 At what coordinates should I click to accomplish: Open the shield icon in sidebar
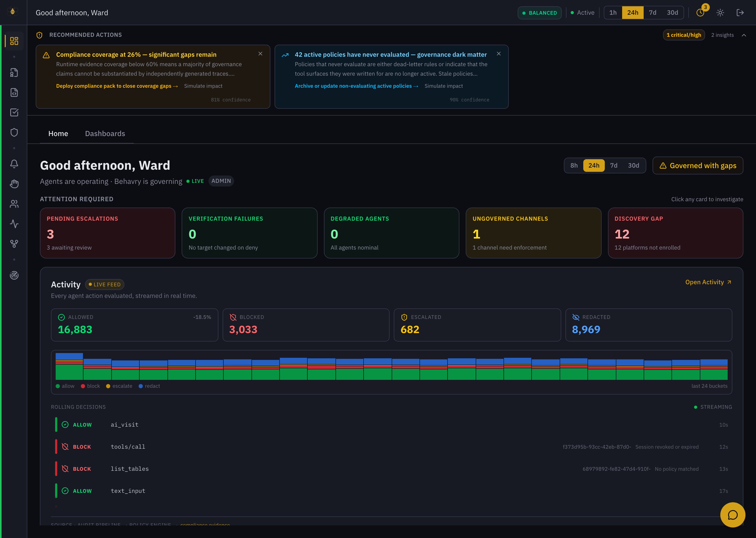point(14,132)
